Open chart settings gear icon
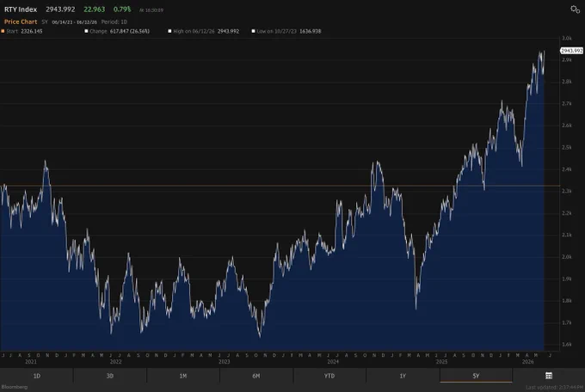585x392 pixels. (x=575, y=9)
